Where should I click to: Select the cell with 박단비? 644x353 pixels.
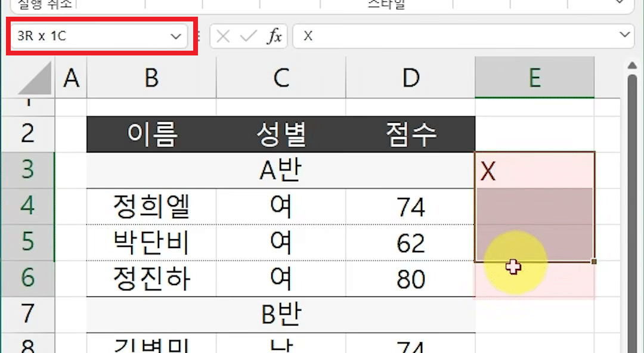point(151,243)
